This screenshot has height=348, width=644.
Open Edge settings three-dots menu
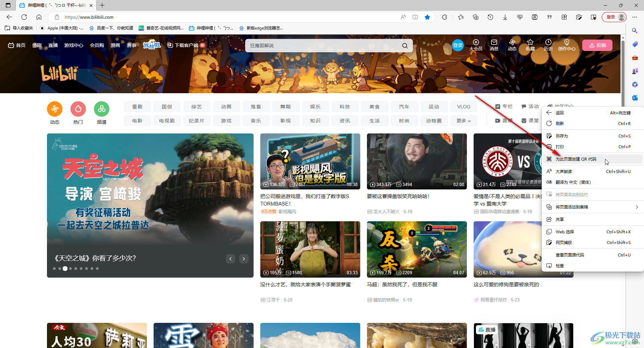(635, 17)
